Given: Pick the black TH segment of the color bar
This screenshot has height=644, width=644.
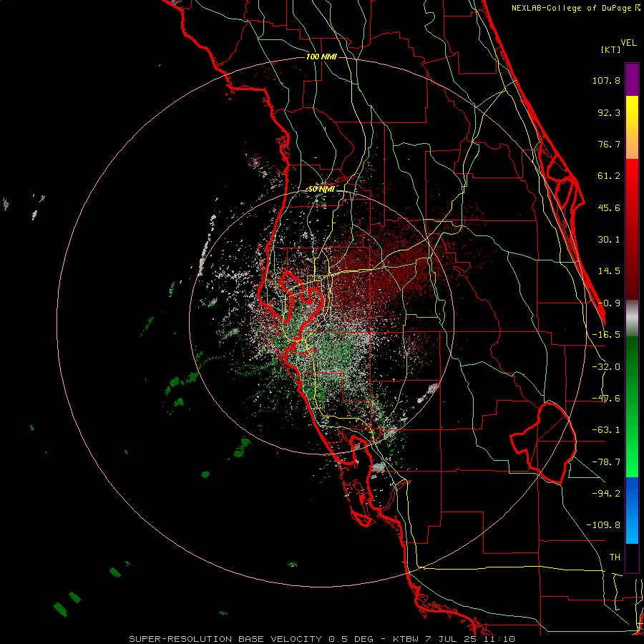Looking at the screenshot, I should click(x=632, y=557).
